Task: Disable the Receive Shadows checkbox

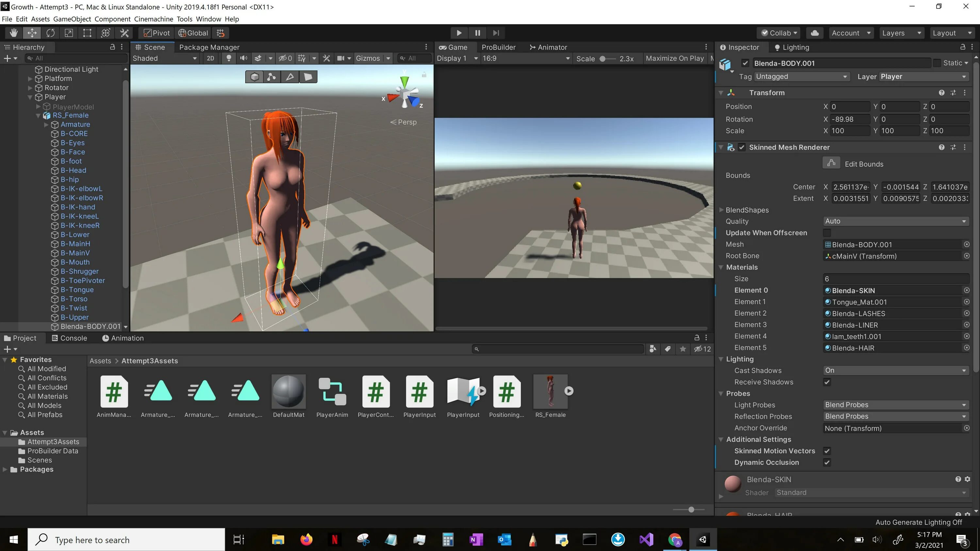Action: [x=827, y=382]
